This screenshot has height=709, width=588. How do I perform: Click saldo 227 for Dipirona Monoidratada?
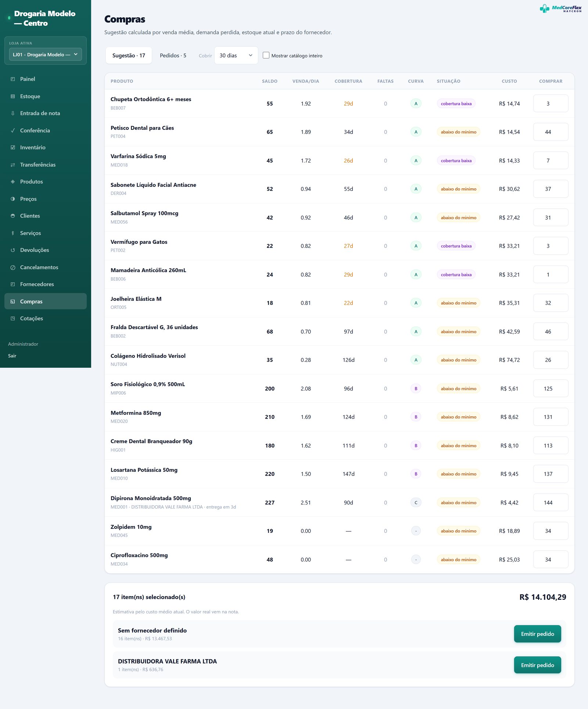270,503
